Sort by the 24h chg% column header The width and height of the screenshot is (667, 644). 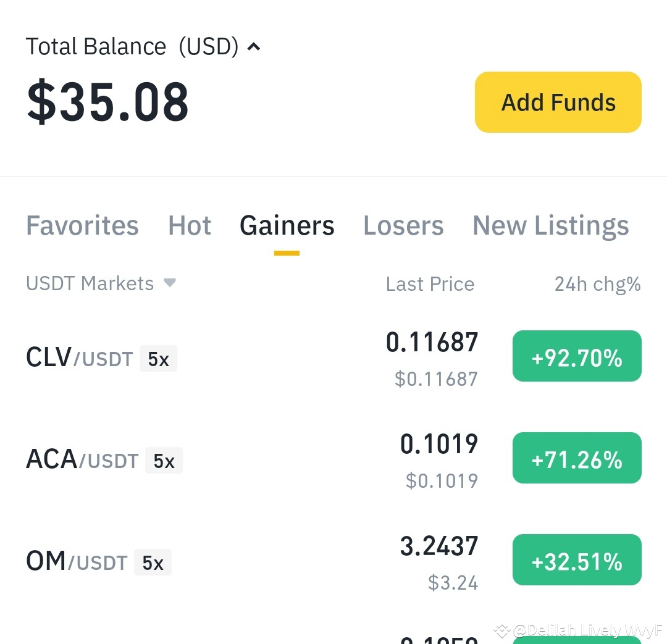tap(597, 283)
